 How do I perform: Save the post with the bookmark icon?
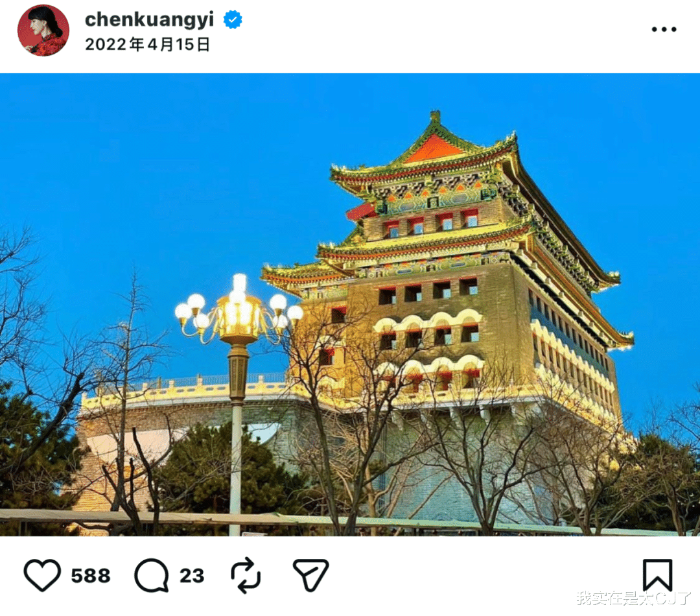tap(658, 575)
